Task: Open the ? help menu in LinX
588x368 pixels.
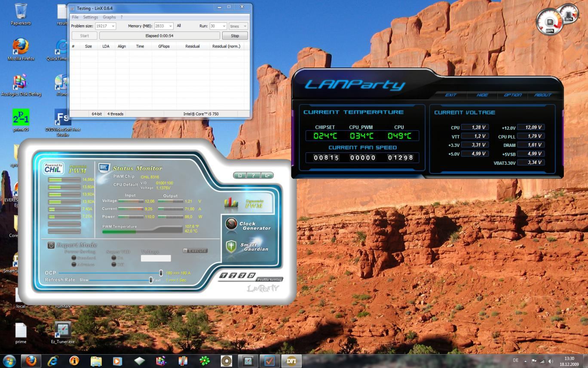Action: click(x=122, y=17)
